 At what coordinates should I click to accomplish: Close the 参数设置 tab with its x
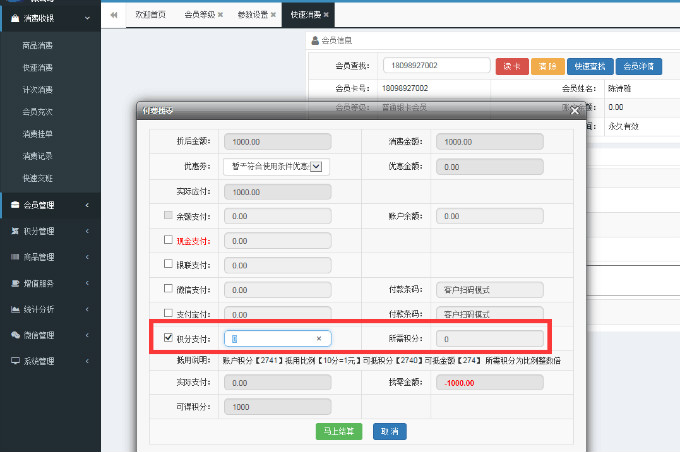pos(273,15)
